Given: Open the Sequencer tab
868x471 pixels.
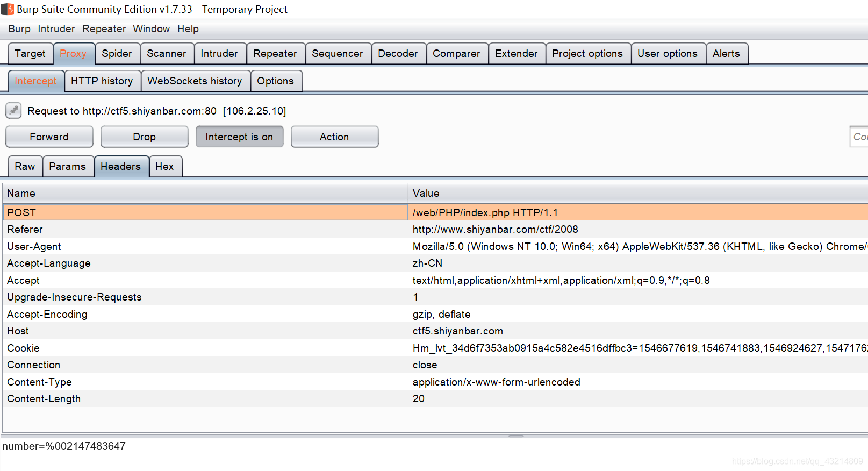Looking at the screenshot, I should click(338, 54).
